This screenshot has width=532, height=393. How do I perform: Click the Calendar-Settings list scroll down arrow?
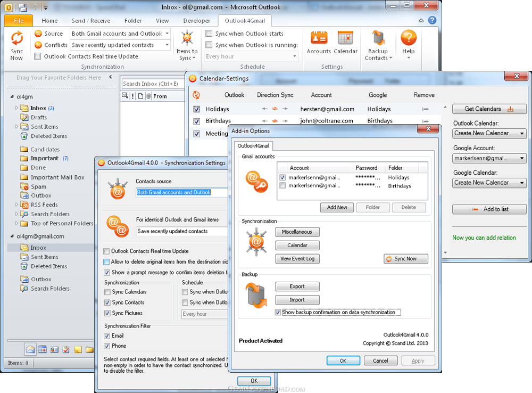click(445, 253)
